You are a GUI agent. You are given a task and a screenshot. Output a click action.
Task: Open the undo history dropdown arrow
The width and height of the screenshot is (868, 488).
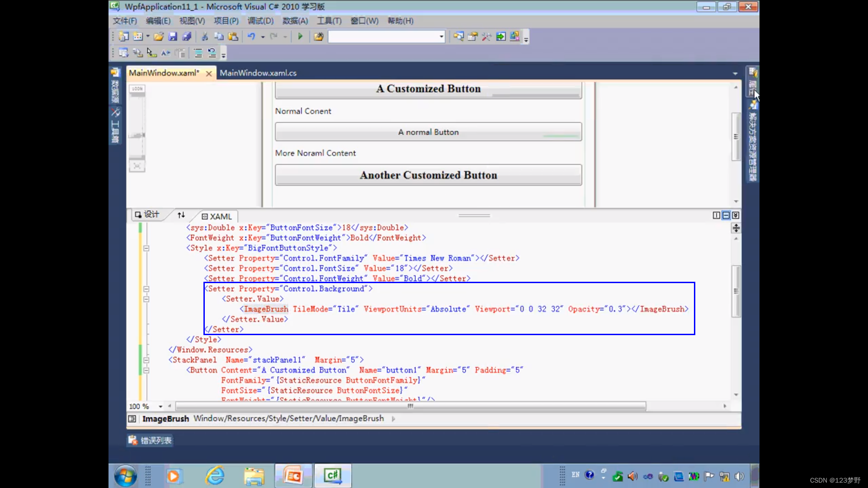[x=263, y=37]
